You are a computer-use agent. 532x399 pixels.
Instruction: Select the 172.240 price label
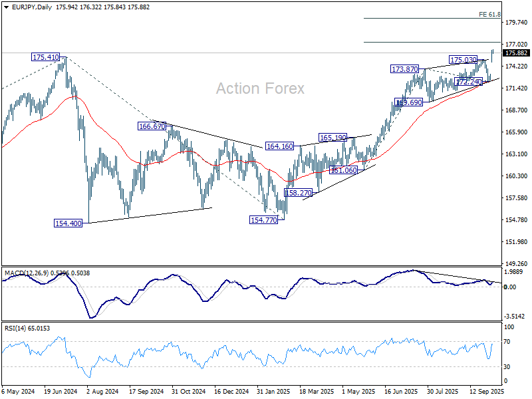pyautogui.click(x=469, y=82)
